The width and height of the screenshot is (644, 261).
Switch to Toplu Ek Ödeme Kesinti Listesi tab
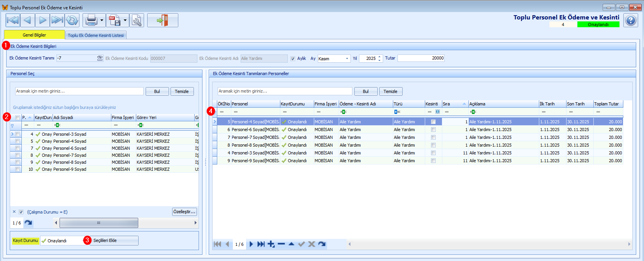coord(95,35)
